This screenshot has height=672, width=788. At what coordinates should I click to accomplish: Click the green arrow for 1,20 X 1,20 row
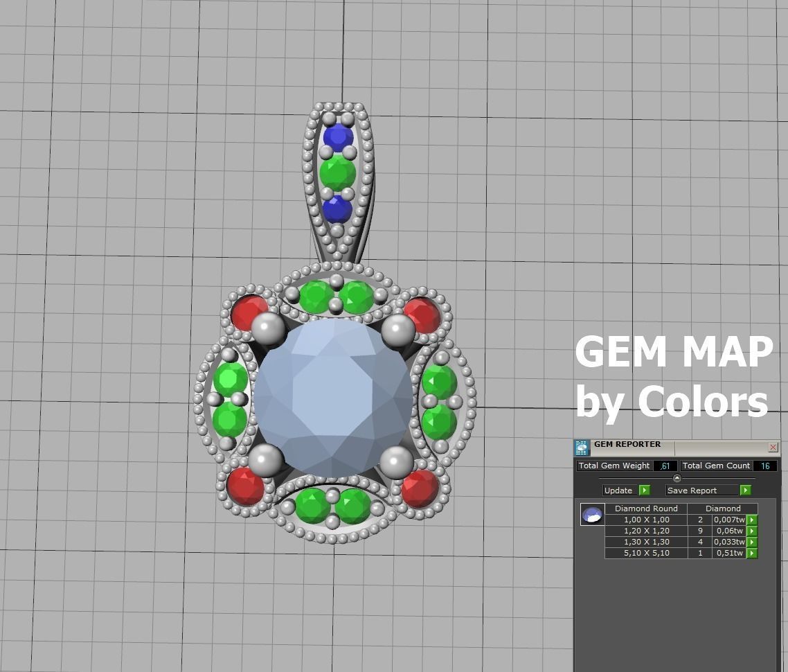(x=752, y=531)
